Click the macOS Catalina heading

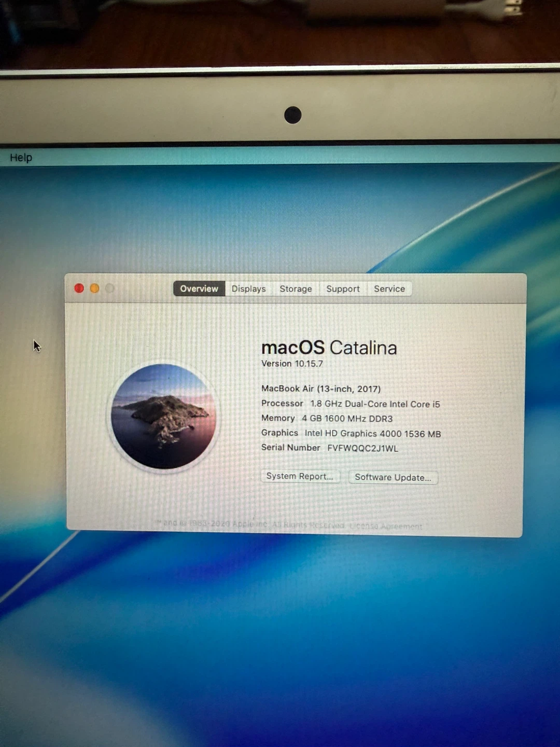329,348
